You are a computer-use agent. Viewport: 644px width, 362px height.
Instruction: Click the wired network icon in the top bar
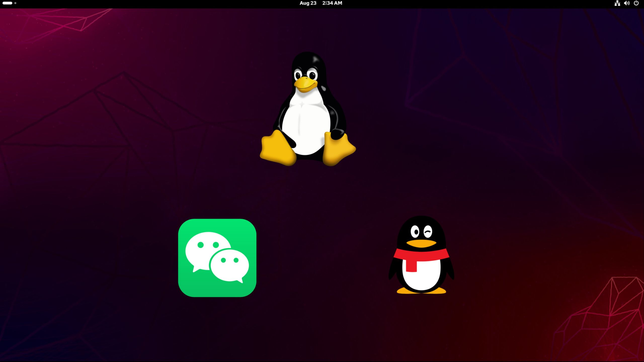pos(617,3)
